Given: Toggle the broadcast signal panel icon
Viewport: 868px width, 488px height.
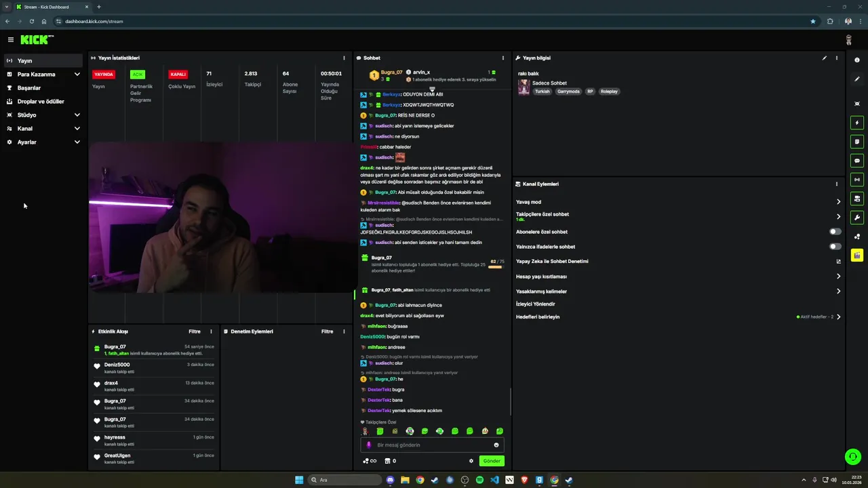Looking at the screenshot, I should pos(857,180).
